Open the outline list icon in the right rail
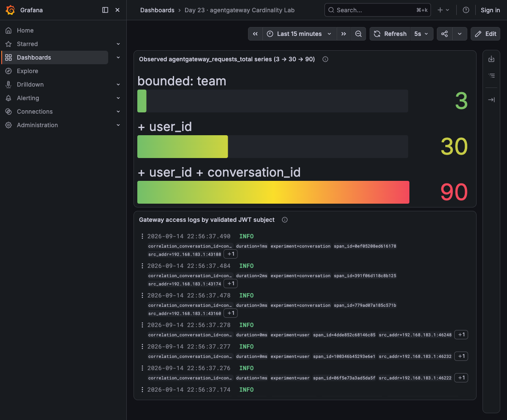The image size is (507, 420). tap(491, 76)
